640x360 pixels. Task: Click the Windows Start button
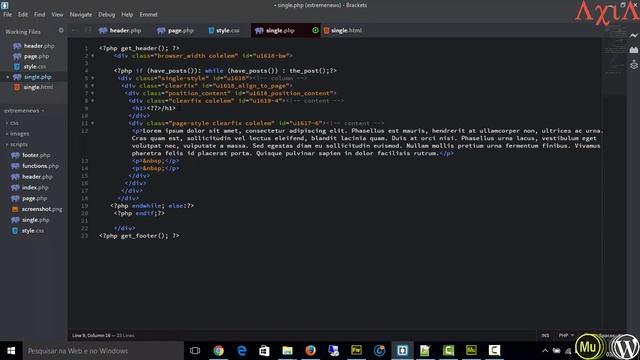11,351
